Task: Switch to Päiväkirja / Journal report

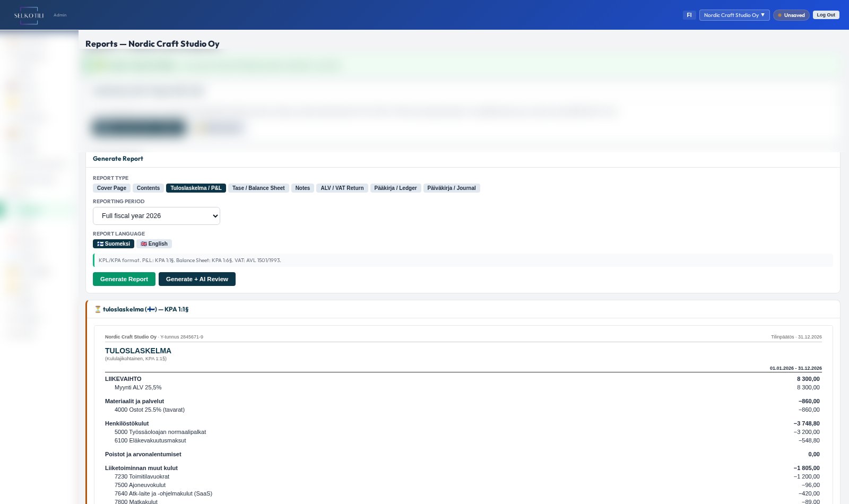Action: pos(452,188)
